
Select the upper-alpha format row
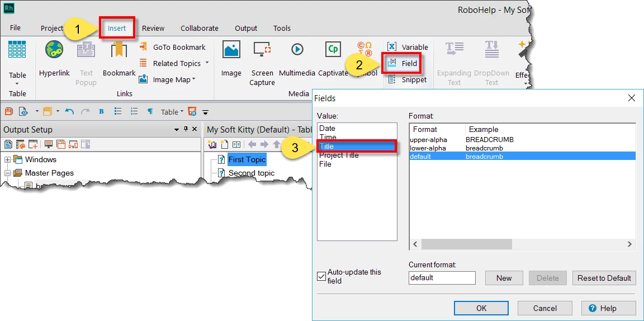[x=522, y=140]
